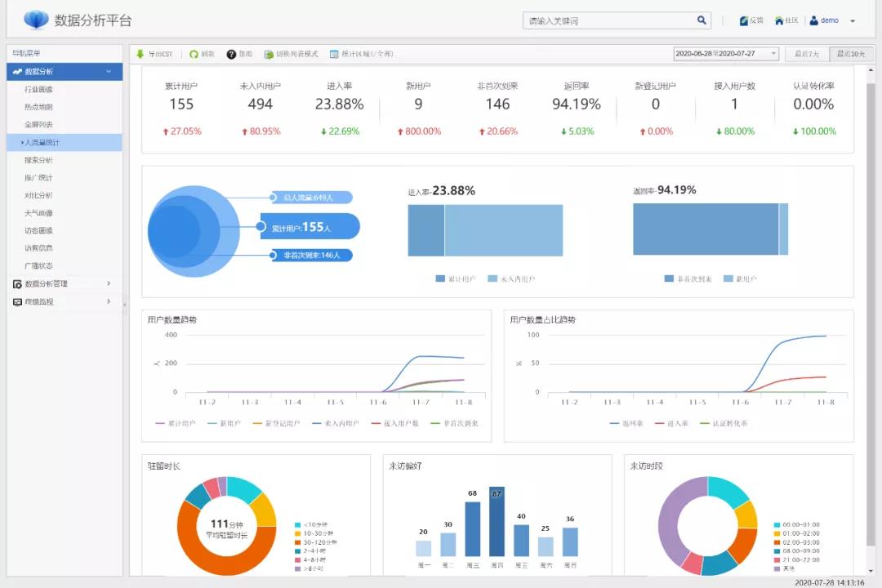Screen dimensions: 882x588
Task: Click the 数据分析管理 icon in sidebar
Action: click(17, 284)
